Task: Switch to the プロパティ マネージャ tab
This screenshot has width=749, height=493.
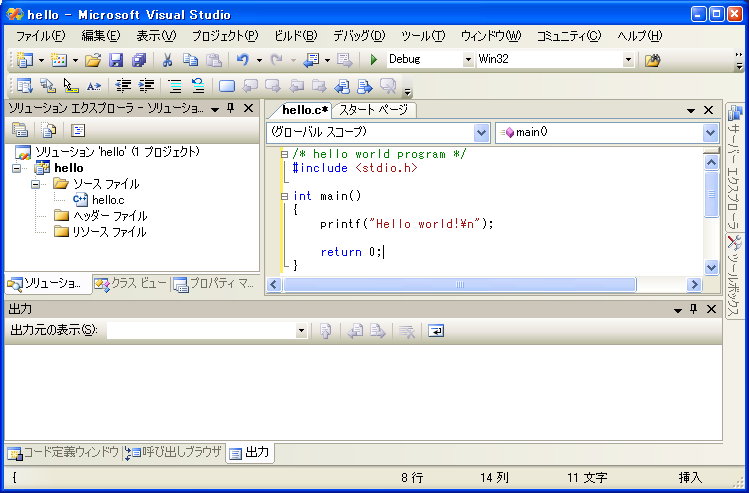Action: tap(214, 284)
